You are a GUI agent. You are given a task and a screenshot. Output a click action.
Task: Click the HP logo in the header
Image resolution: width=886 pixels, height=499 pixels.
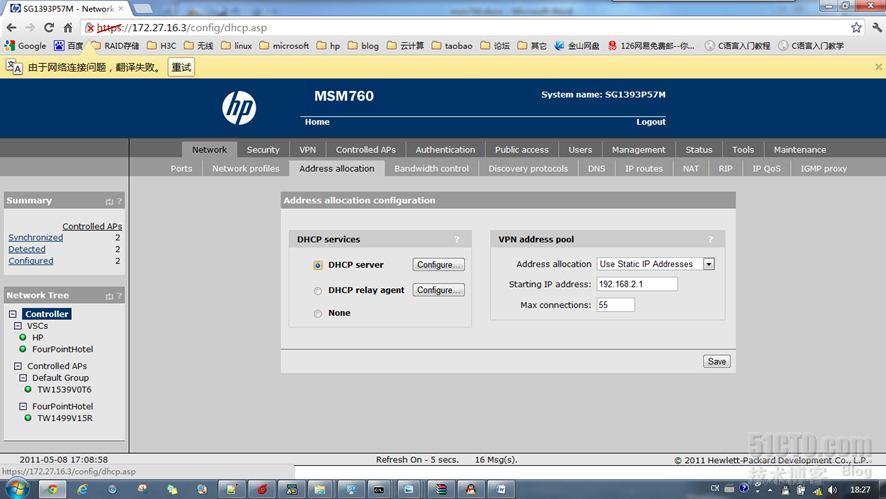click(239, 107)
